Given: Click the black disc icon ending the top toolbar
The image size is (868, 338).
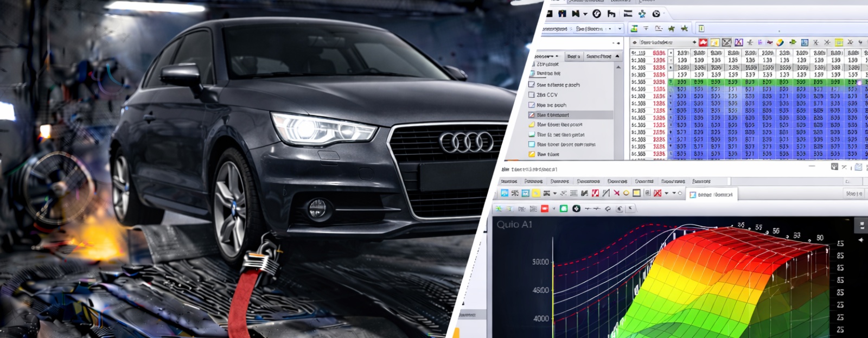Looking at the screenshot, I should coord(656,14).
